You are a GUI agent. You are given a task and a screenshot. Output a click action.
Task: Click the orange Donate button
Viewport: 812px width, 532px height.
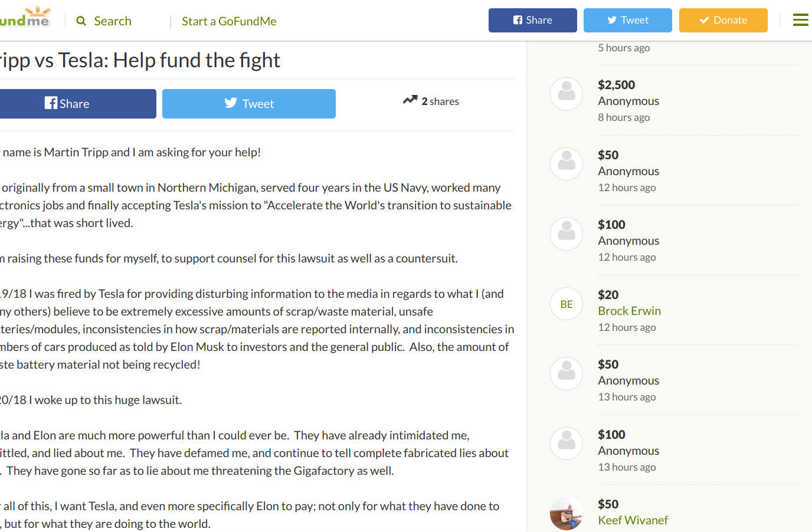[x=723, y=20]
